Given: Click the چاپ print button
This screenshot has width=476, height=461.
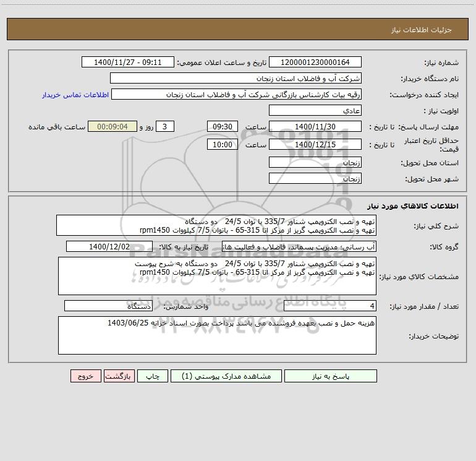Looking at the screenshot, I should (x=153, y=376).
